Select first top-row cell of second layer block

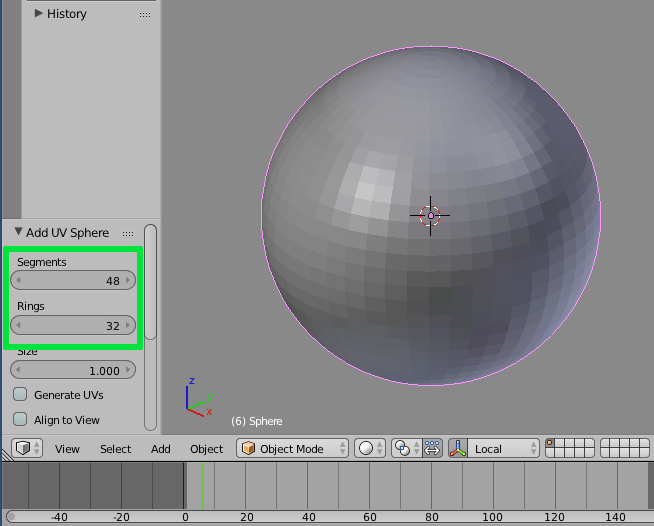pos(606,443)
